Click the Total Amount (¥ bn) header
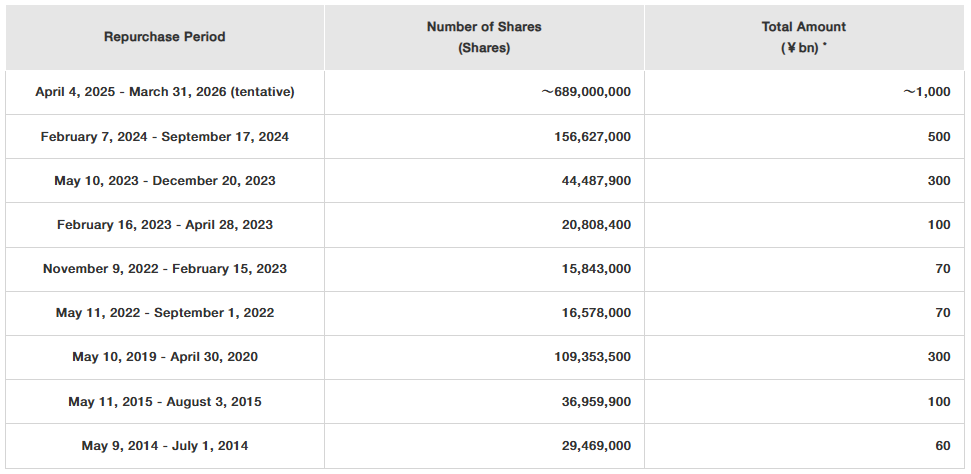 (x=803, y=37)
